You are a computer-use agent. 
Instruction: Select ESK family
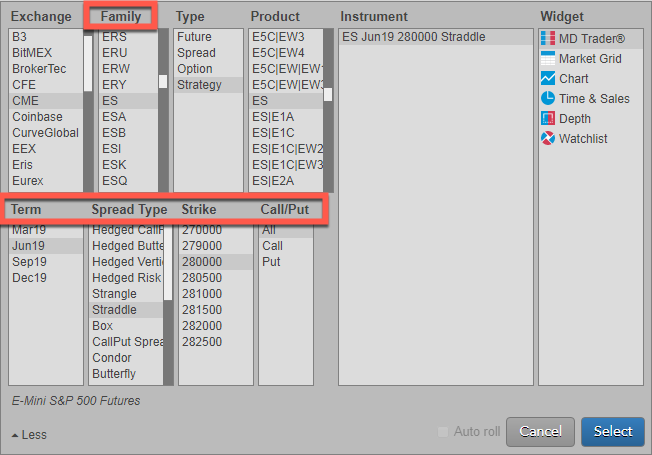tap(128, 165)
